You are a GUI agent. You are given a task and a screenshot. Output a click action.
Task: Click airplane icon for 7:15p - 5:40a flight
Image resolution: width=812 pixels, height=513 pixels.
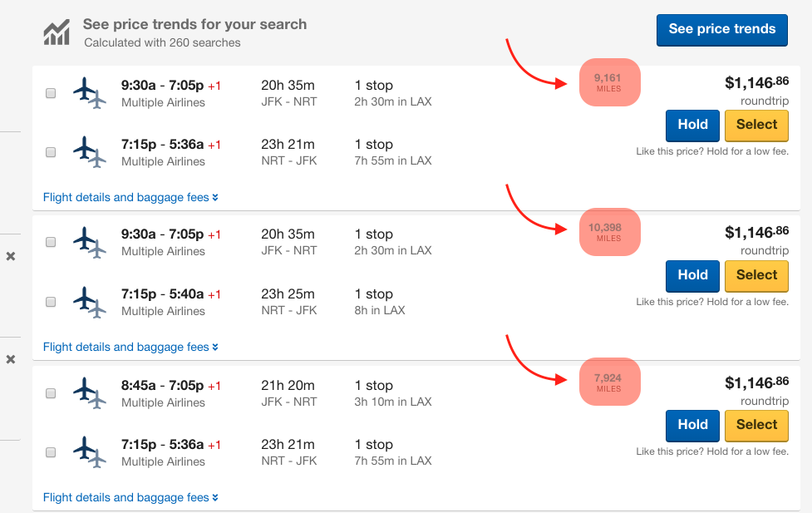(x=90, y=302)
